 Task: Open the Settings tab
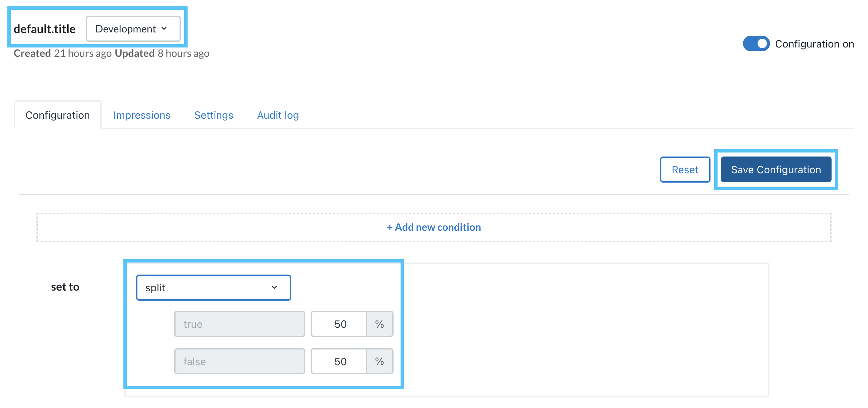point(213,115)
